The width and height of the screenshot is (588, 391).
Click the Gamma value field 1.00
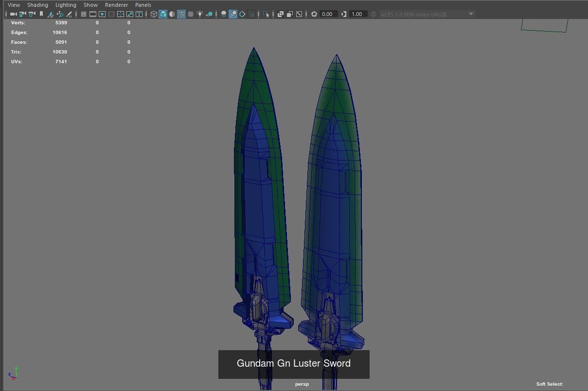pyautogui.click(x=358, y=14)
